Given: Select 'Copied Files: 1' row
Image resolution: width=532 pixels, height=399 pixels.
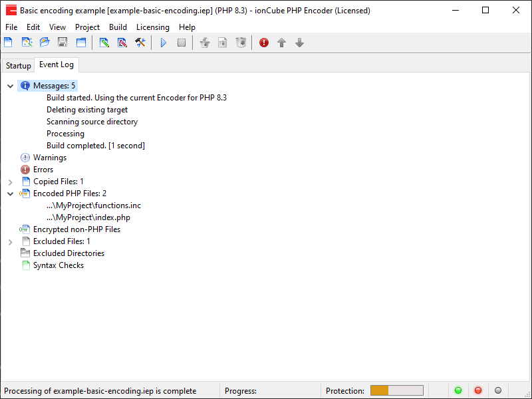Looking at the screenshot, I should [59, 182].
